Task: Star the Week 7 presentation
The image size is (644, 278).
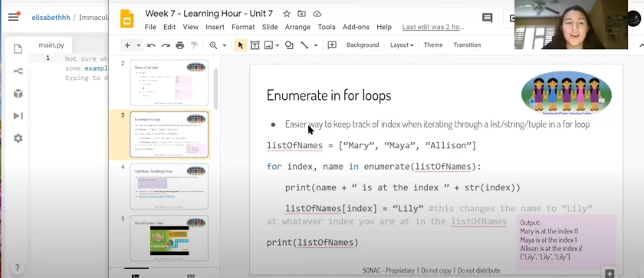Action: click(x=287, y=14)
